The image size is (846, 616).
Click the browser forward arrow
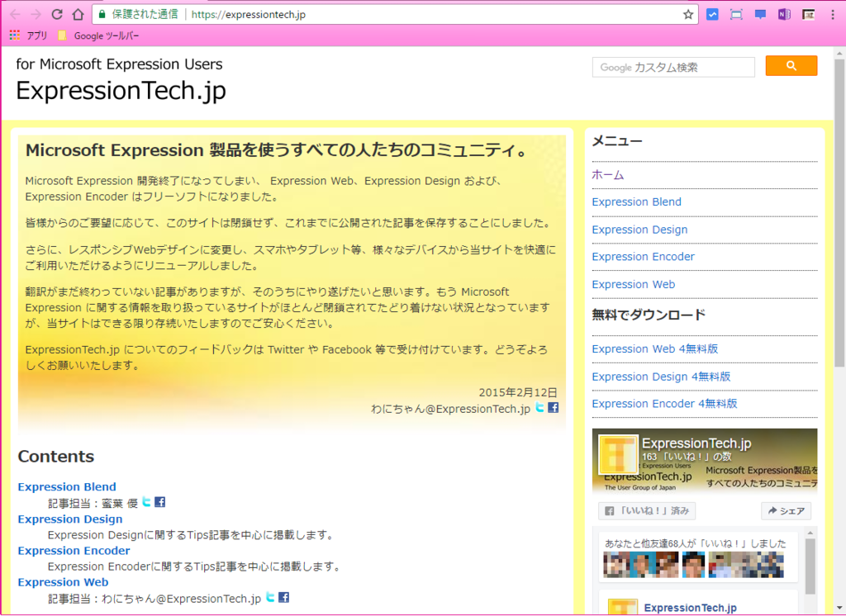coord(36,15)
